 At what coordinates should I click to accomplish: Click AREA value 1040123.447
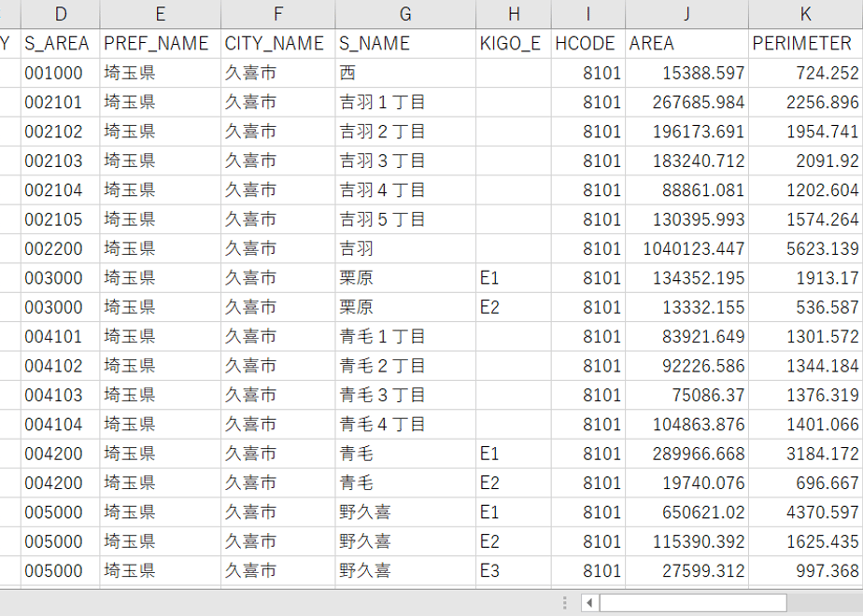[x=686, y=248]
